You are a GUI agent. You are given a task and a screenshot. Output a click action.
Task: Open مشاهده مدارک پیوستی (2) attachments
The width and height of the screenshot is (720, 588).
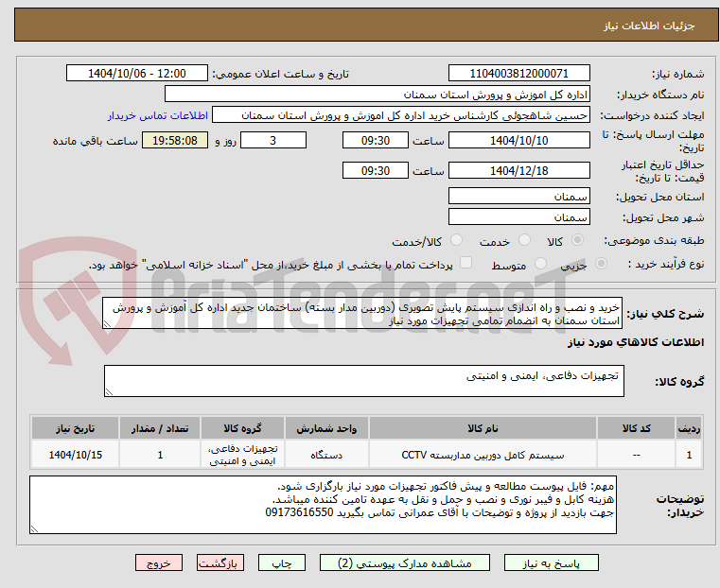point(405,562)
